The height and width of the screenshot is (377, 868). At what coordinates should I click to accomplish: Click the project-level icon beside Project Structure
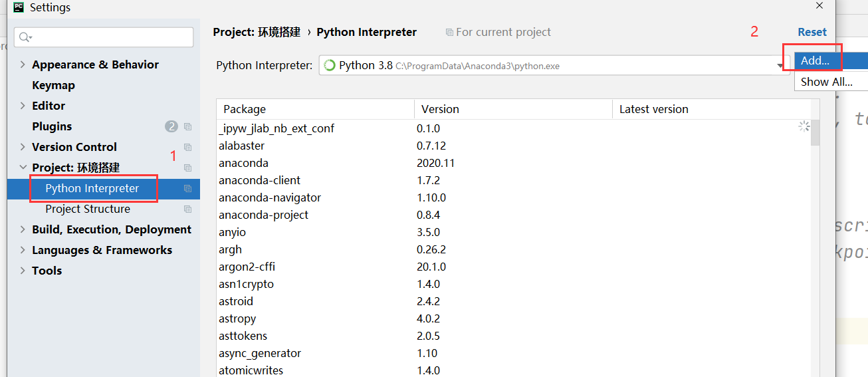187,209
